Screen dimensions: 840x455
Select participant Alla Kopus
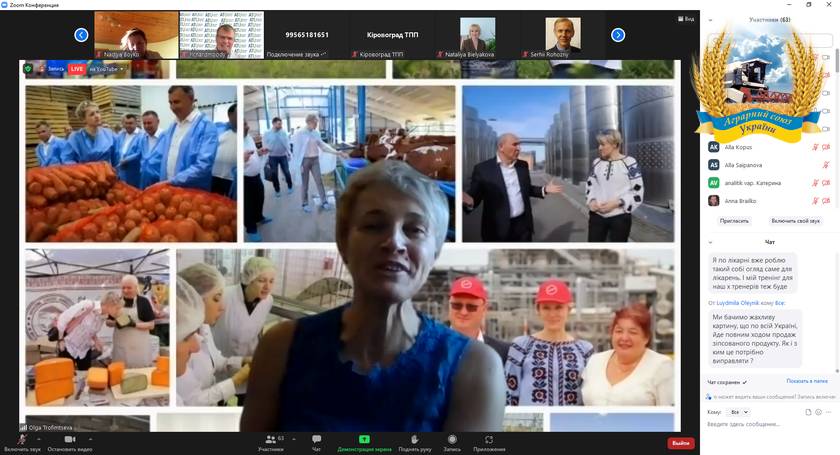tap(770, 147)
